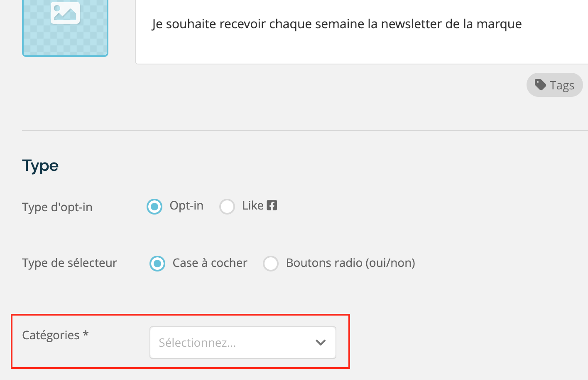Viewport: 588px width, 380px height.
Task: Choose Boutons radio (oui/non) radio button
Action: pos(271,264)
